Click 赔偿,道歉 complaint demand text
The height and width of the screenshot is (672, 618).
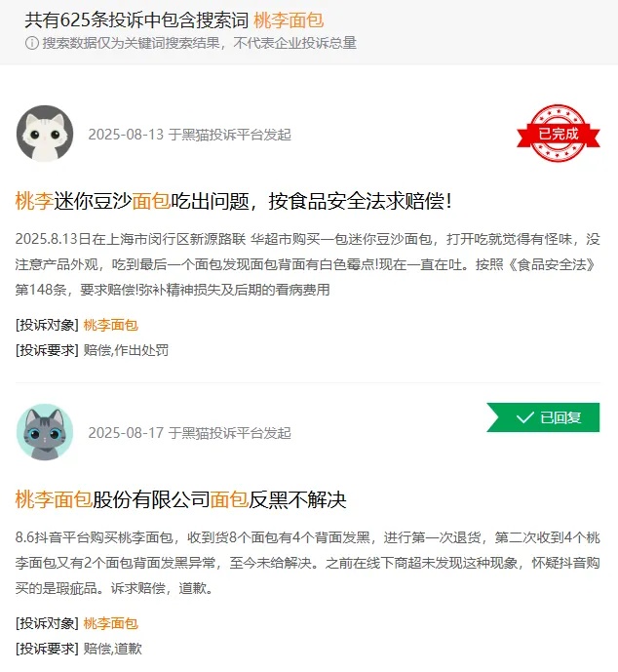click(113, 649)
